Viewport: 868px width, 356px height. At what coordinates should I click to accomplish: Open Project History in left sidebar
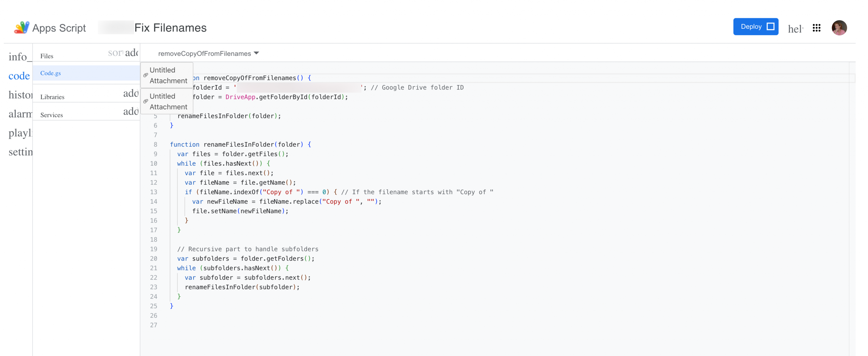click(20, 95)
